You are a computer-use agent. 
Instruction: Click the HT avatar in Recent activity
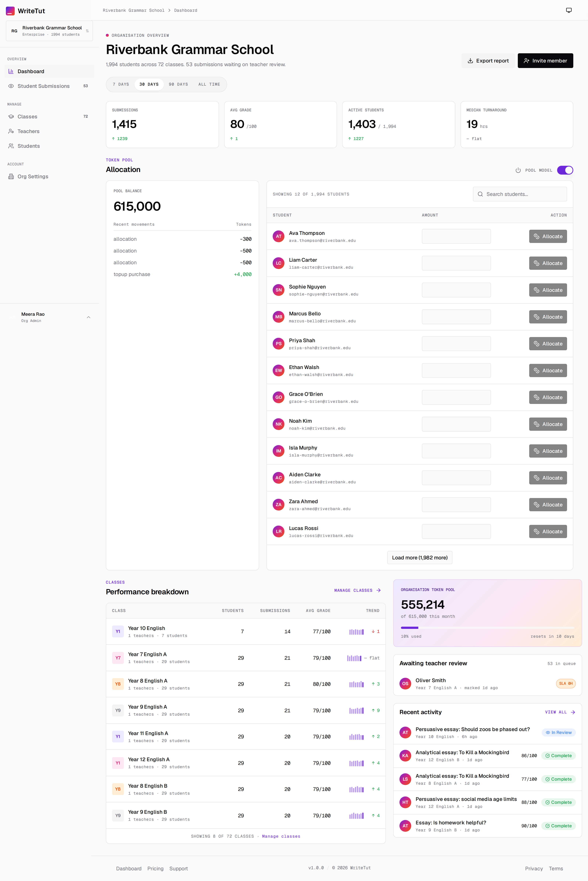(405, 802)
